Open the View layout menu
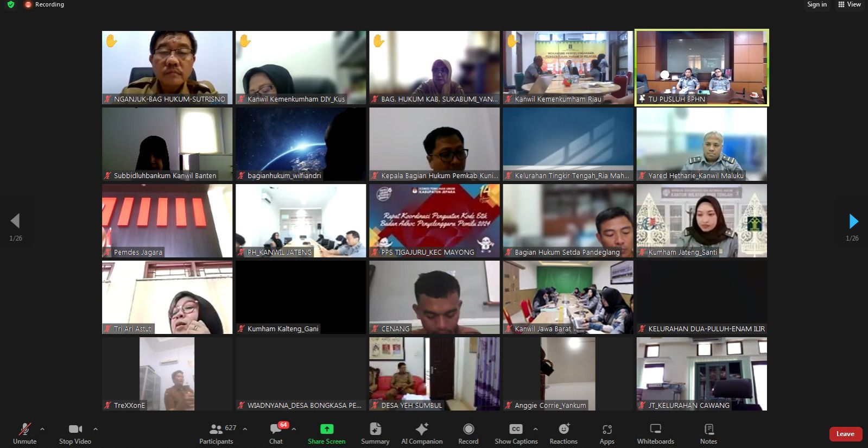Viewport: 868px width, 448px height. click(x=850, y=4)
